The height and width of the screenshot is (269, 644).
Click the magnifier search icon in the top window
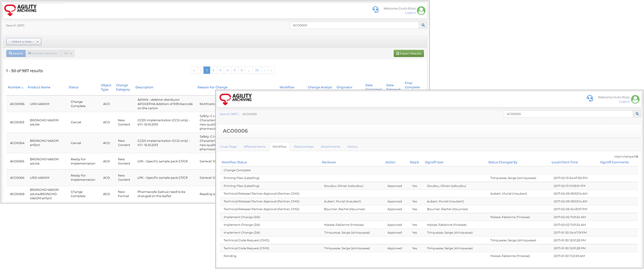(x=423, y=25)
